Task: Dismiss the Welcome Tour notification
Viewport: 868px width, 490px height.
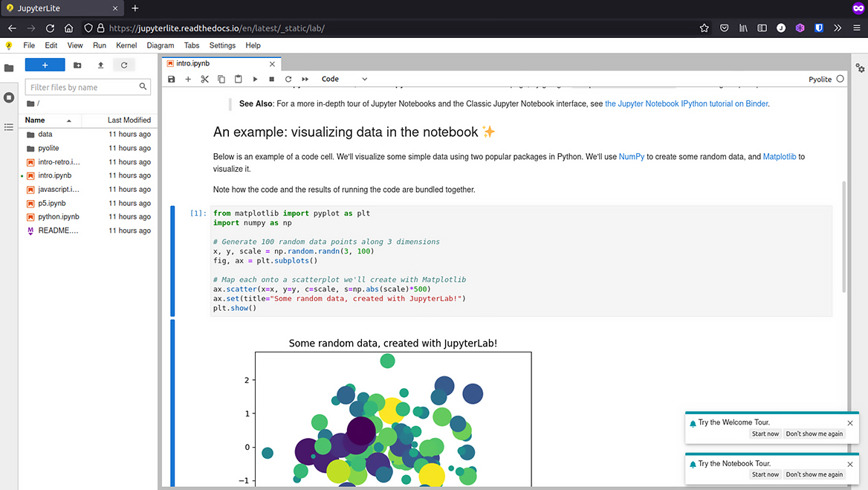Action: pyautogui.click(x=850, y=423)
